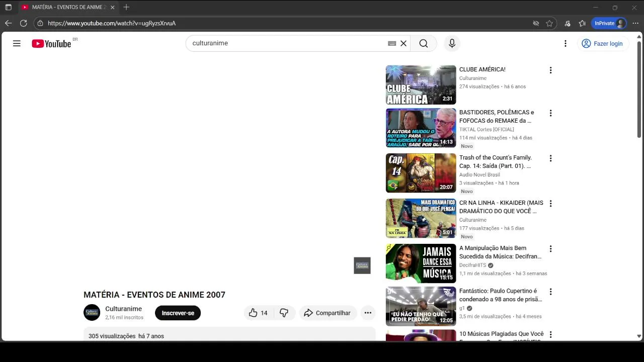Open the DecifraHITS channel name
The height and width of the screenshot is (362, 644).
coord(473,265)
